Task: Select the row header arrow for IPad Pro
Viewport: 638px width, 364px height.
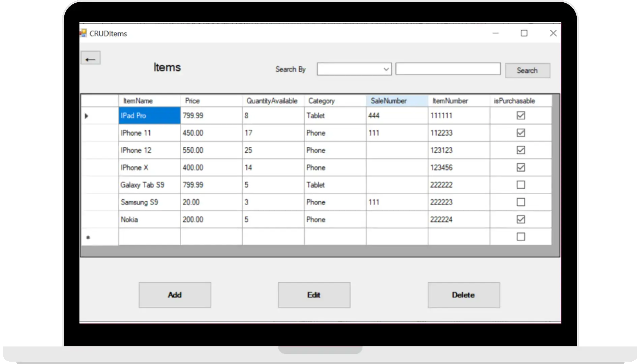Action: tap(99, 116)
